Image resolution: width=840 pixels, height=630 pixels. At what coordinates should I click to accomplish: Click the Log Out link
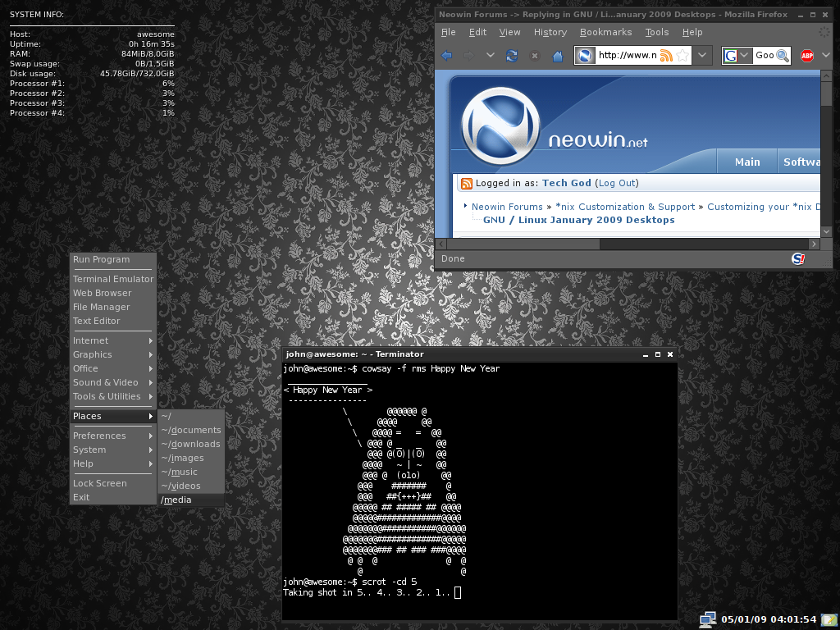616,183
